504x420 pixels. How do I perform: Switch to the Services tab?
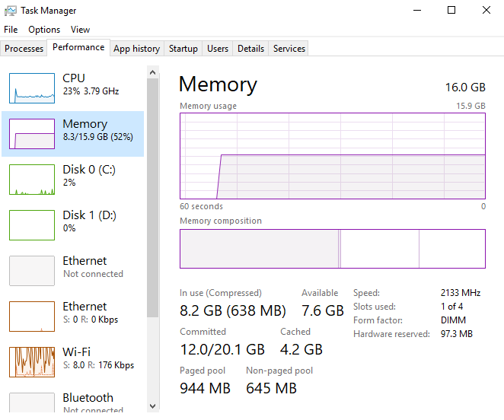point(289,49)
